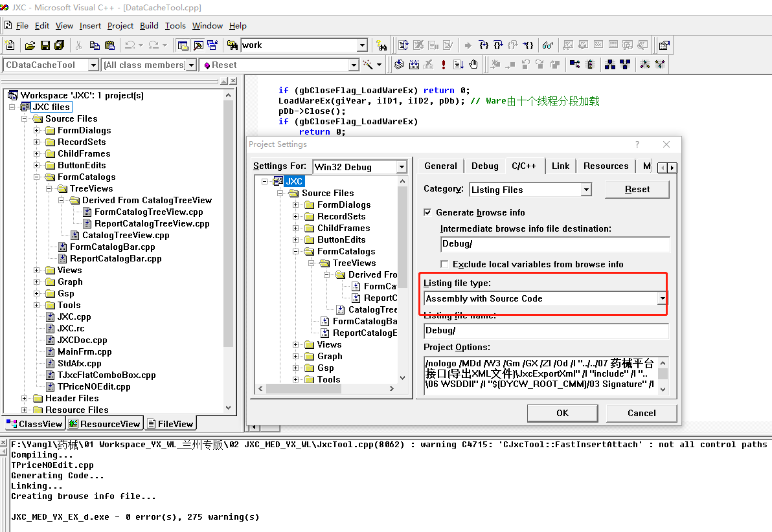Open QuickWatch glasses icon
The image size is (772, 532).
coord(547,45)
